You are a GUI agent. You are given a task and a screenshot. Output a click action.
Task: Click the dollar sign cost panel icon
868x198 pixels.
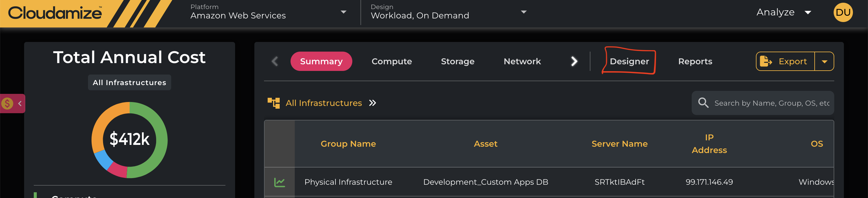coord(8,104)
